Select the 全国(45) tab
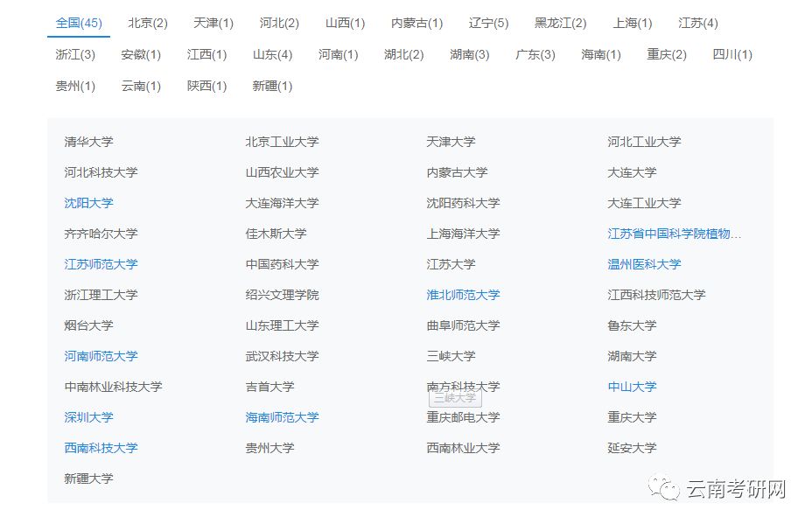Screen dimensions: 812x524 tap(79, 24)
